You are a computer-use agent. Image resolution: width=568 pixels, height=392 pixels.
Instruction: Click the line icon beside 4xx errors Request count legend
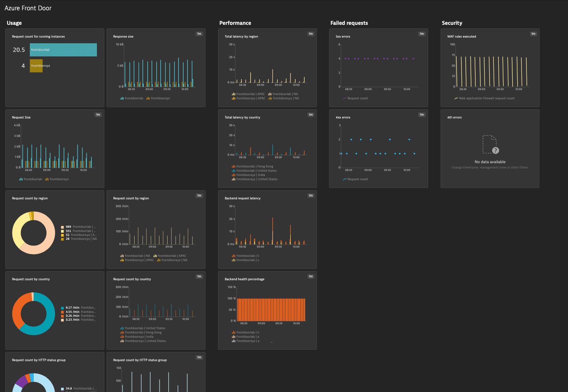pyautogui.click(x=345, y=179)
